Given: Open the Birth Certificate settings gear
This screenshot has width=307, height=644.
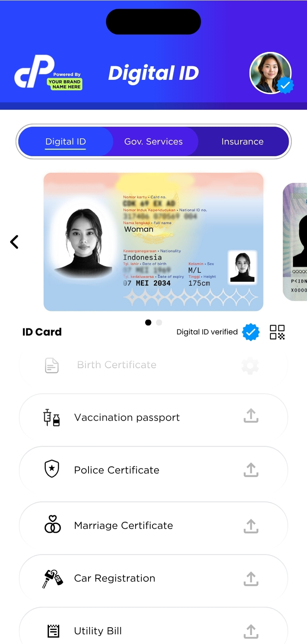Looking at the screenshot, I should pos(250,366).
